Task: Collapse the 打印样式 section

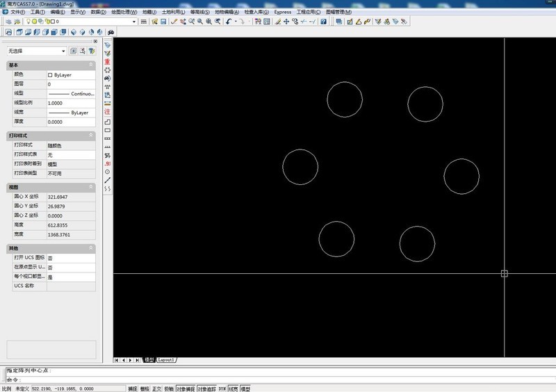Action: pyautogui.click(x=91, y=135)
